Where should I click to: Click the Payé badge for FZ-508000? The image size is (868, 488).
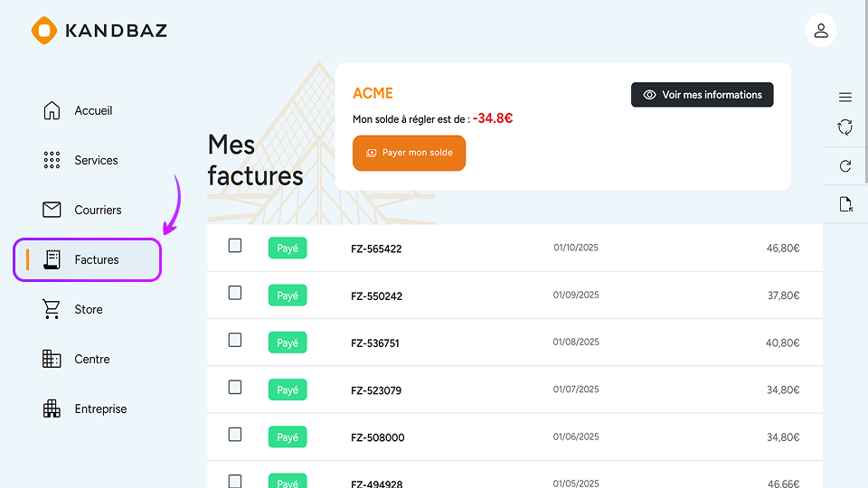(x=288, y=437)
